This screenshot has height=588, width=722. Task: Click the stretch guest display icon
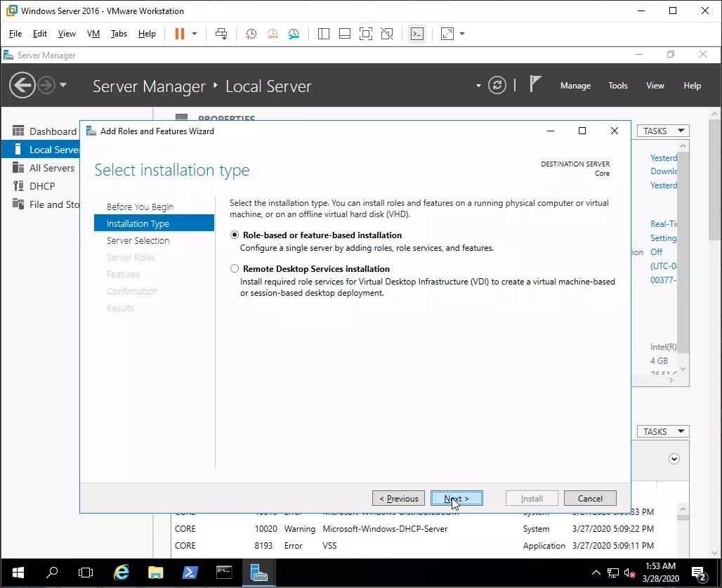click(x=447, y=34)
